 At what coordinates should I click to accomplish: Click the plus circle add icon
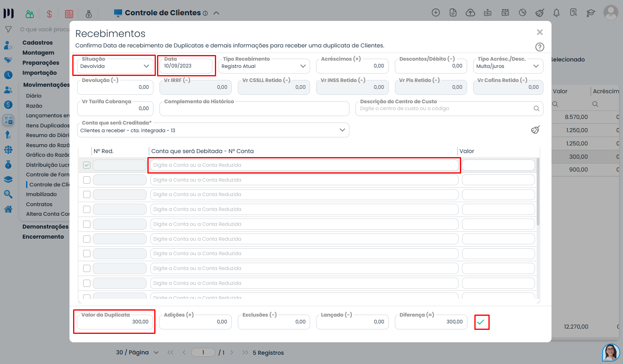pos(436,13)
